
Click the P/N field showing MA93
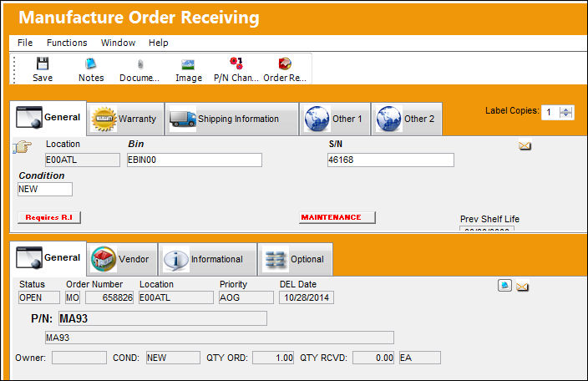click(163, 318)
